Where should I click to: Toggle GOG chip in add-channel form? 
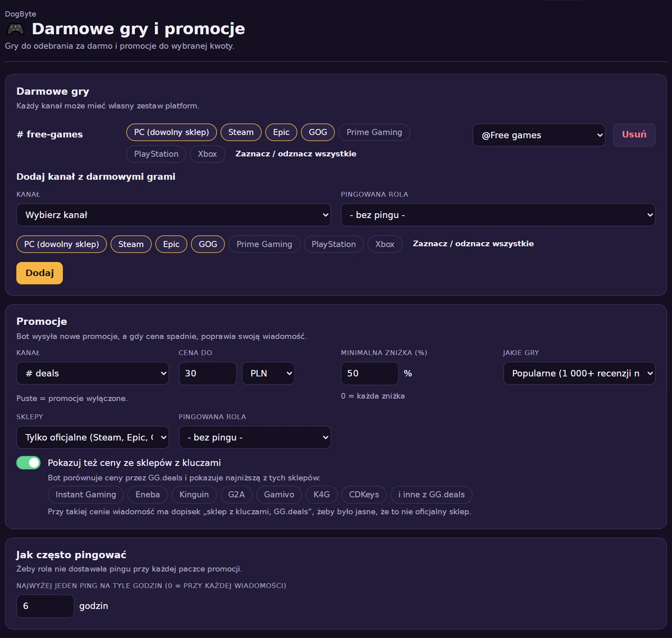[x=208, y=244]
